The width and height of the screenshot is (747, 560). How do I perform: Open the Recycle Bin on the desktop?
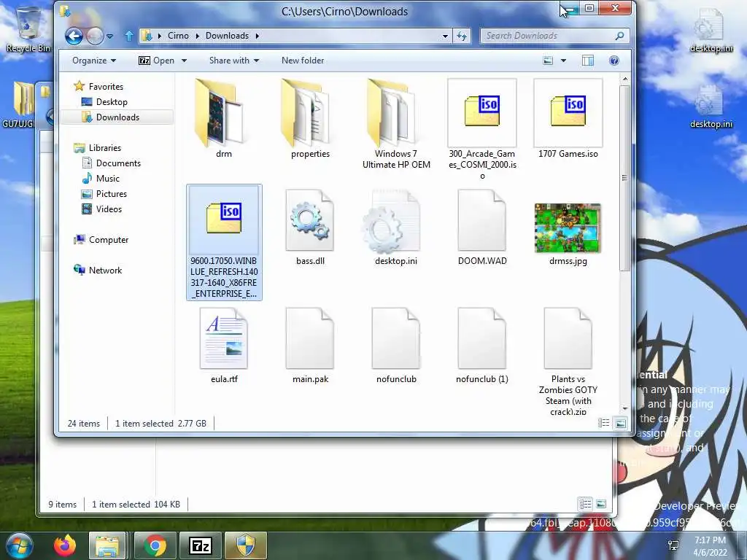click(x=28, y=28)
